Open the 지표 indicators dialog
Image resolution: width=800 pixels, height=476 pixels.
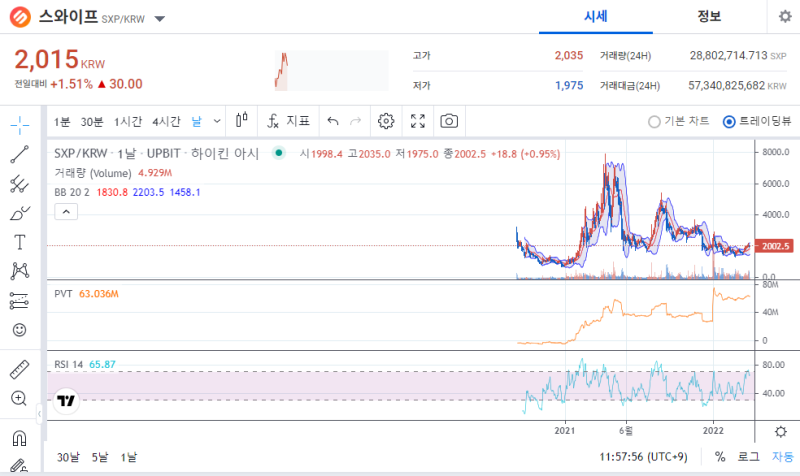point(288,121)
